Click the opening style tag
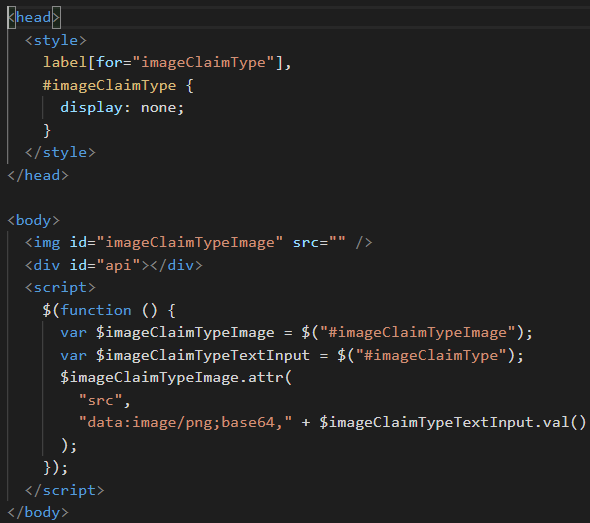This screenshot has width=590, height=523. (56, 40)
